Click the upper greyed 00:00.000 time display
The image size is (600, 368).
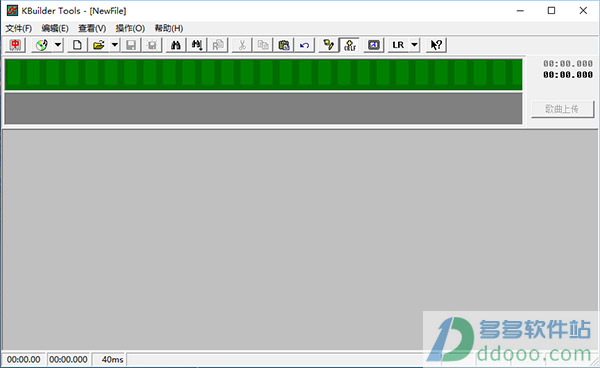(x=568, y=64)
